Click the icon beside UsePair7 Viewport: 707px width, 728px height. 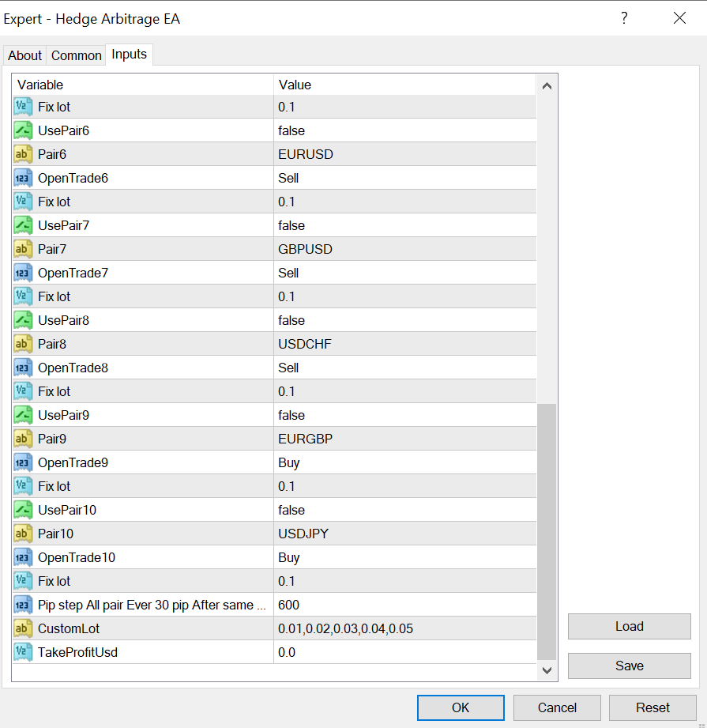point(23,225)
